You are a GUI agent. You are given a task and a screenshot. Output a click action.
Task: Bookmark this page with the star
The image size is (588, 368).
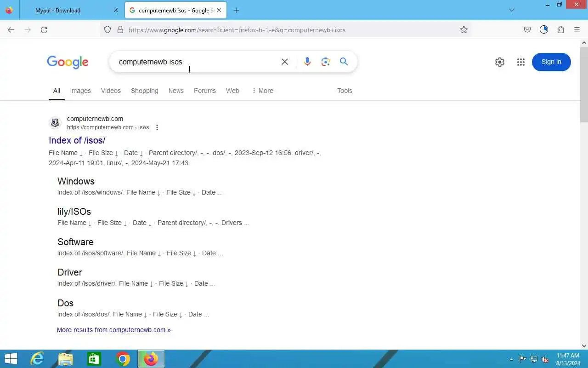point(464,30)
